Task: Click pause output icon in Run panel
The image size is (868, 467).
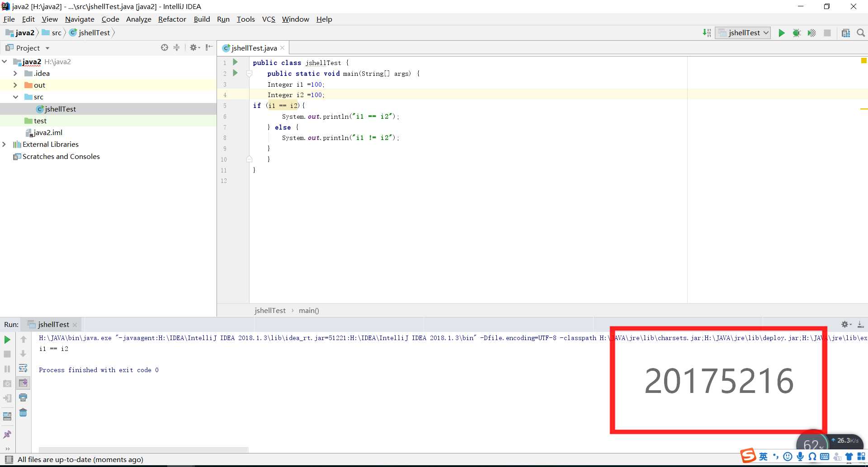Action: (x=7, y=369)
